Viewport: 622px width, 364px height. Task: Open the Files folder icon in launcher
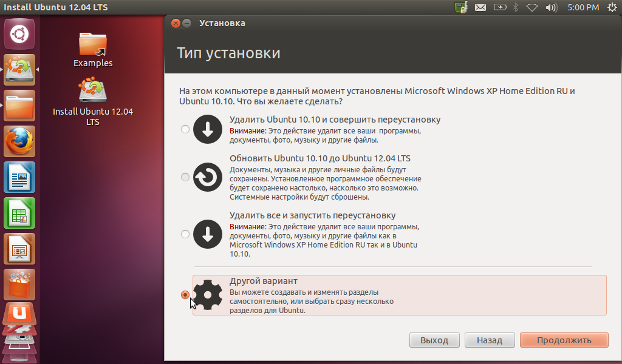click(19, 106)
